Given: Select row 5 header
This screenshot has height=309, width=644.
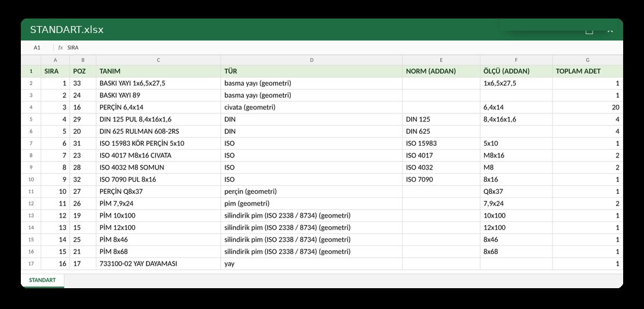Looking at the screenshot, I should coord(31,119).
